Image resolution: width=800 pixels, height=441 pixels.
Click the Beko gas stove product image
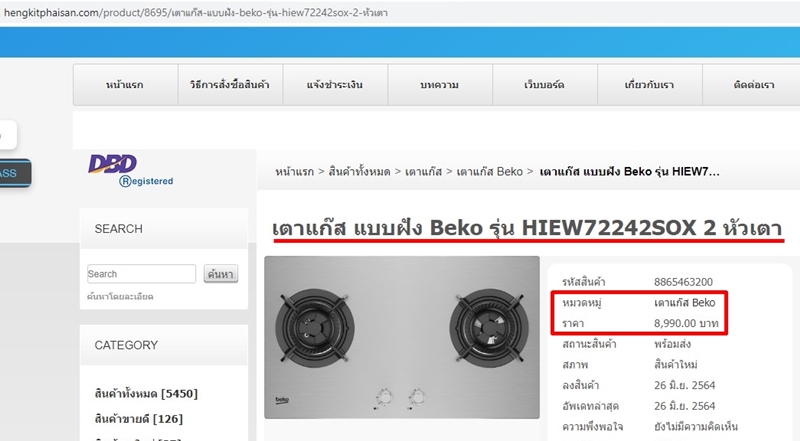click(402, 337)
